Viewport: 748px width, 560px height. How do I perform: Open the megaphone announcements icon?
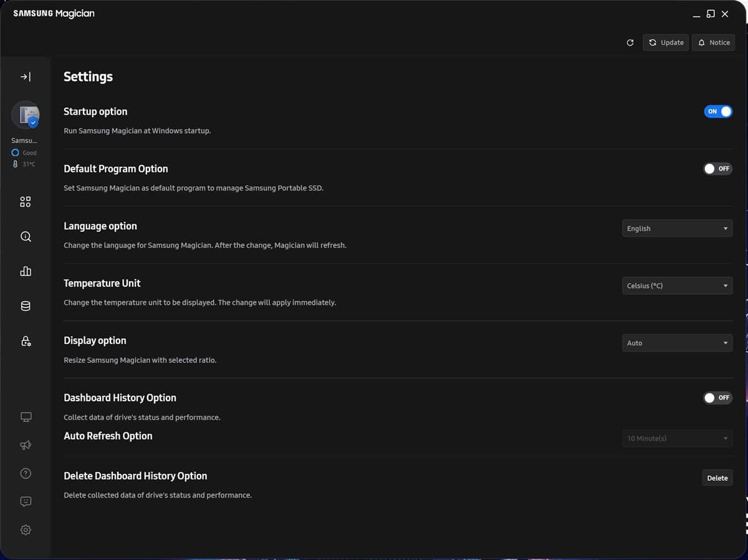[x=26, y=445]
